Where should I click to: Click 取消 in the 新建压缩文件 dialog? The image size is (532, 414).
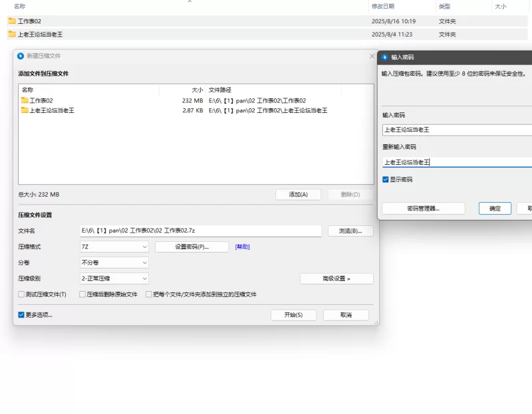click(346, 315)
